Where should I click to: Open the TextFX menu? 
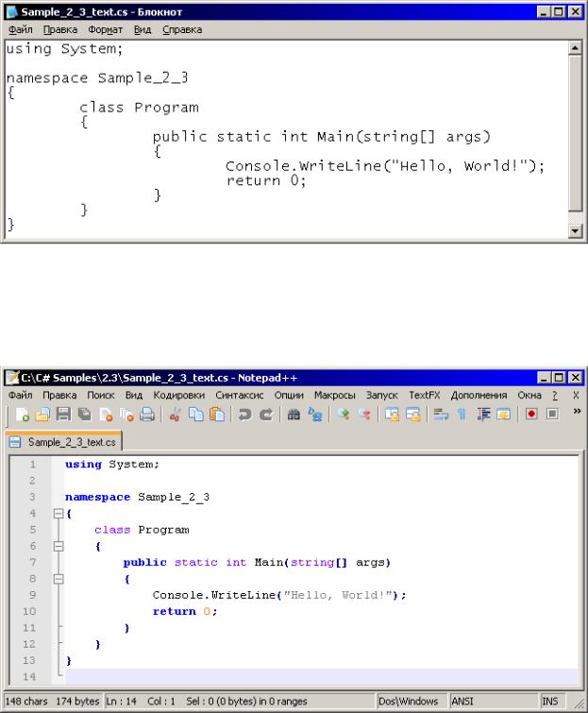(x=425, y=395)
